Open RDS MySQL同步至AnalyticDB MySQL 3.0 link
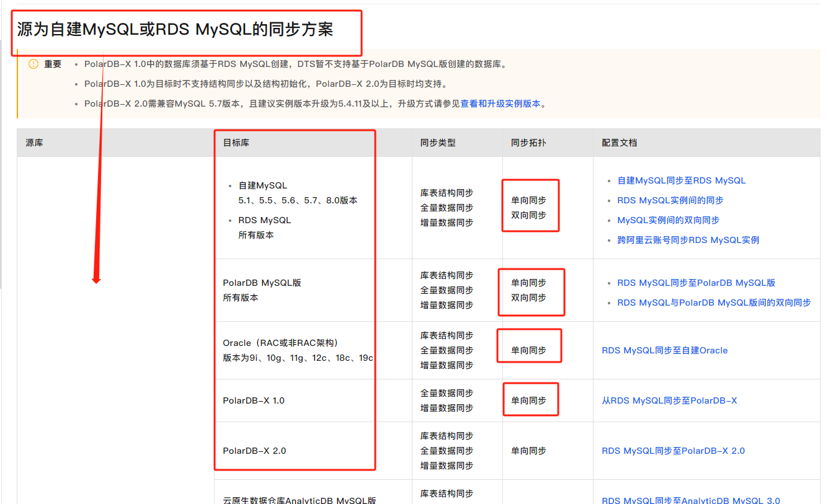828x504 pixels. pyautogui.click(x=691, y=500)
